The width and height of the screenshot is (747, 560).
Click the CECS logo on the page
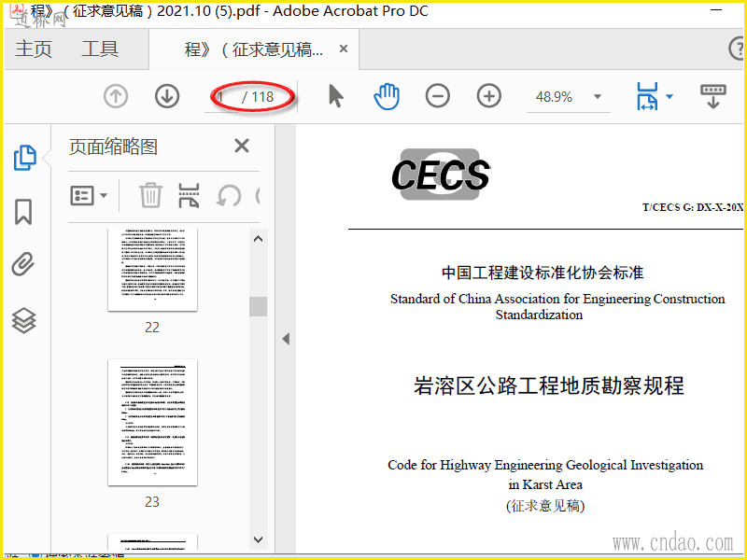pyautogui.click(x=440, y=175)
